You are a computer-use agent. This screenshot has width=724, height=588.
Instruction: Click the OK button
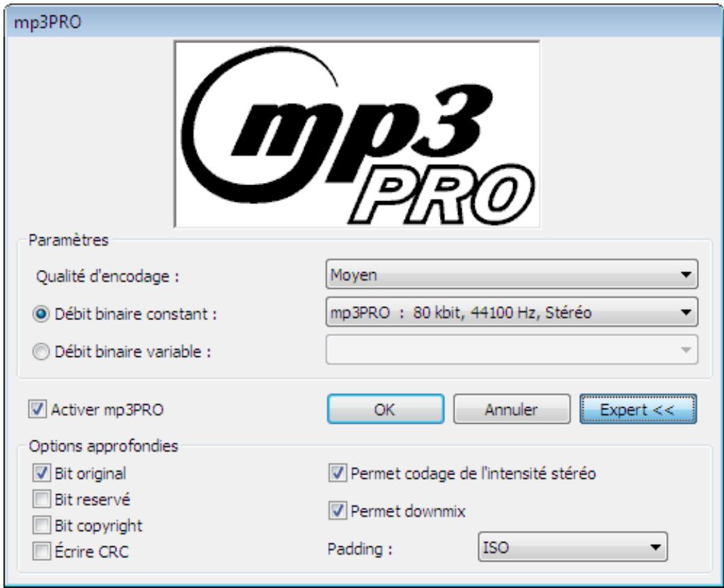point(386,409)
